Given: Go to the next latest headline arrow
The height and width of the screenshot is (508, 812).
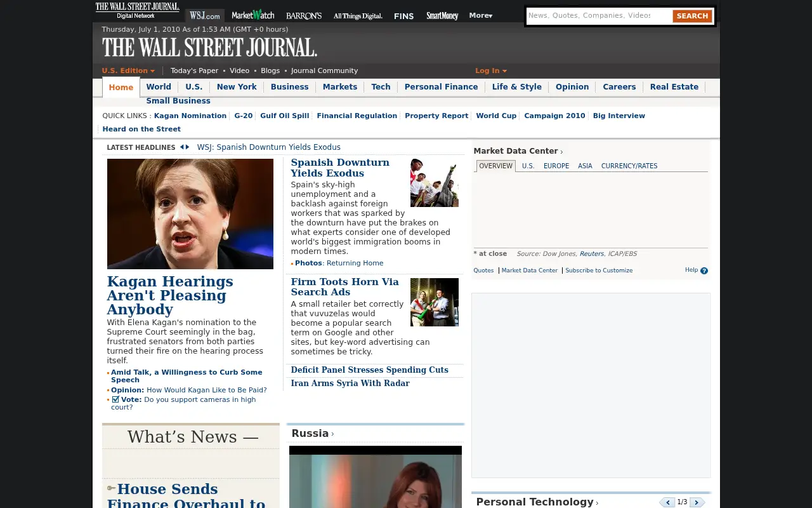Looking at the screenshot, I should [187, 147].
